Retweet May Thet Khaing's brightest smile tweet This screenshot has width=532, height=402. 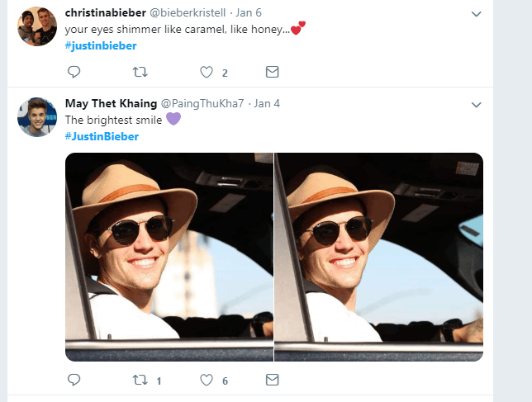pos(140,380)
